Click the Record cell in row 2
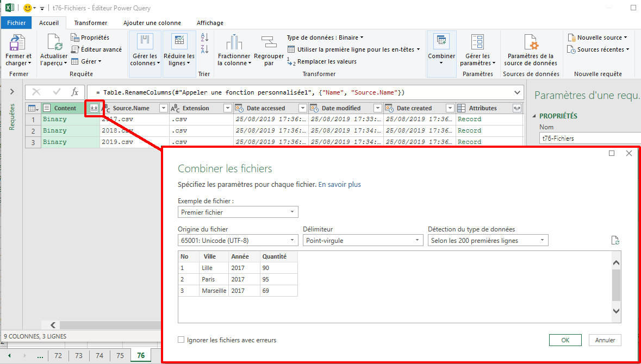Viewport: 641px width, 364px height. pos(490,131)
